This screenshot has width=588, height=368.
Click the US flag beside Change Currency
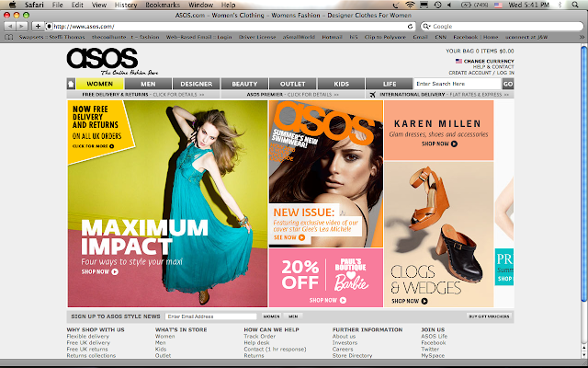pos(458,61)
